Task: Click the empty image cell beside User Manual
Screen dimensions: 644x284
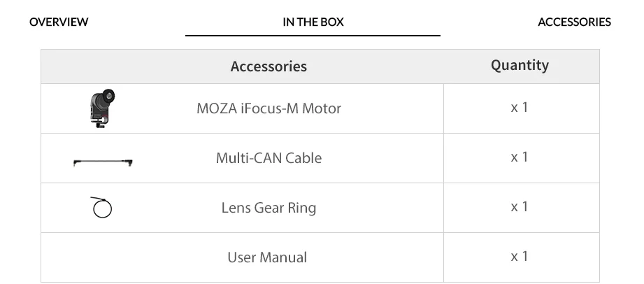Action: pyautogui.click(x=103, y=257)
